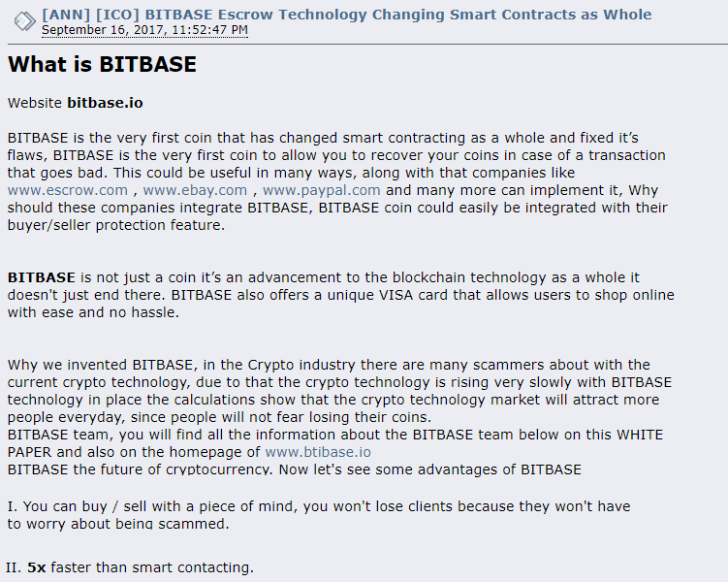Click the "II." numeral of second advantage

tap(14, 567)
